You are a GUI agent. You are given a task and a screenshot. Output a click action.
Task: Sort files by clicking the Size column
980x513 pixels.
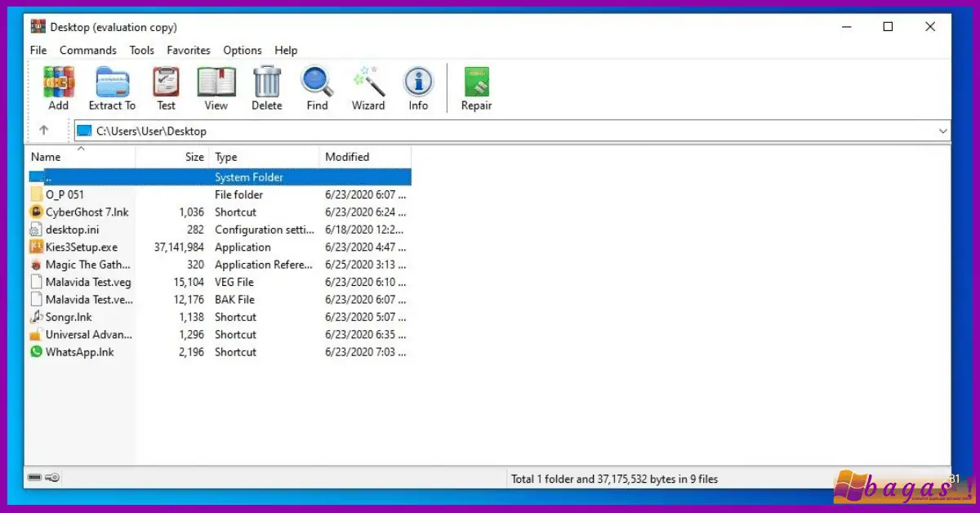pos(194,156)
